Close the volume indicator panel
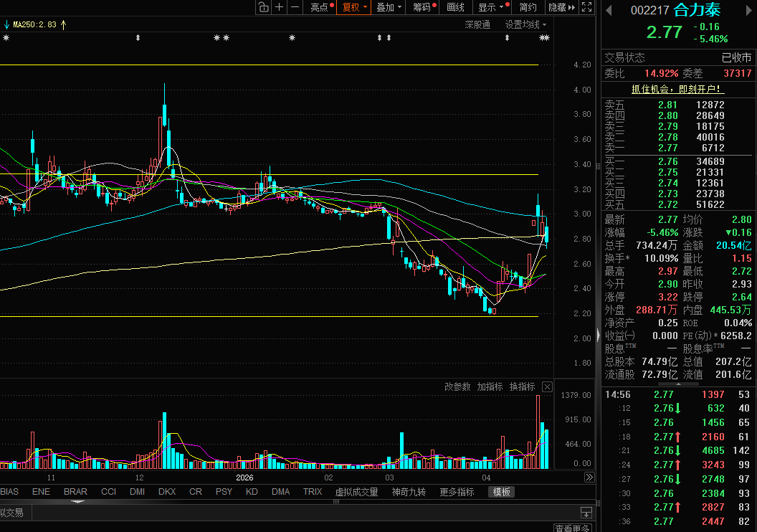757x532 pixels. 547,386
